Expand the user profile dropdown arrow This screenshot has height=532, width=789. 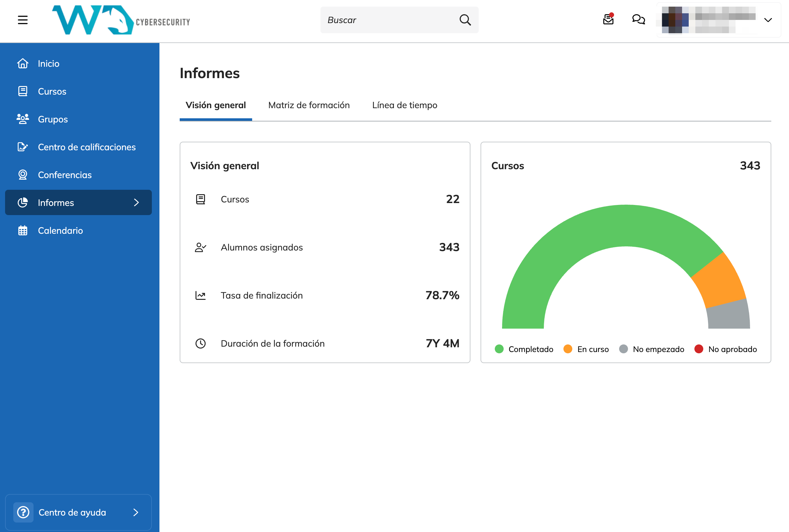[x=768, y=20]
